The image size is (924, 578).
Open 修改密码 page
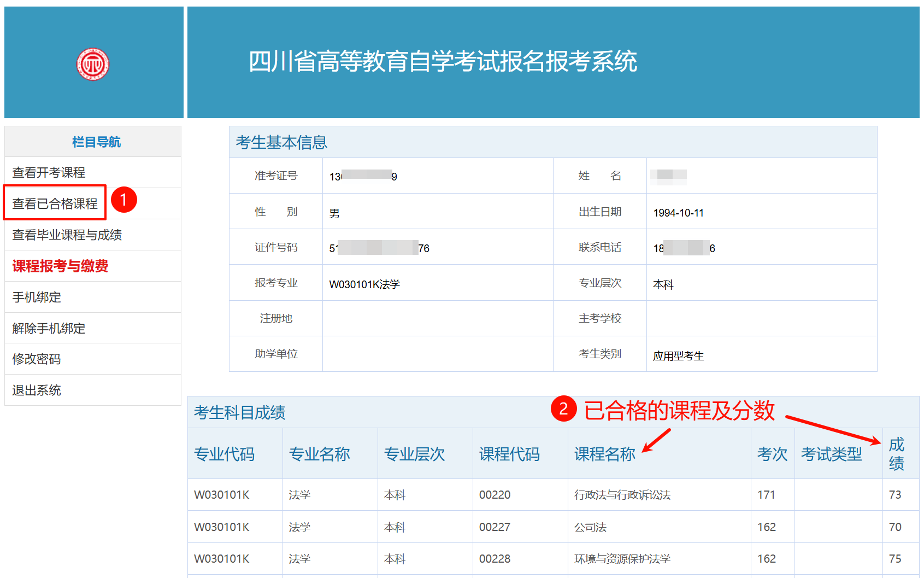[37, 359]
